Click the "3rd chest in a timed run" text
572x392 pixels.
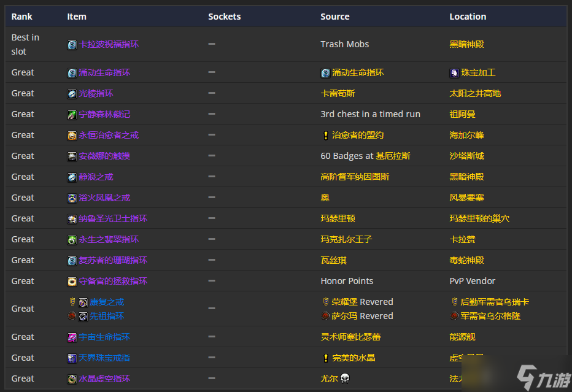coord(370,115)
